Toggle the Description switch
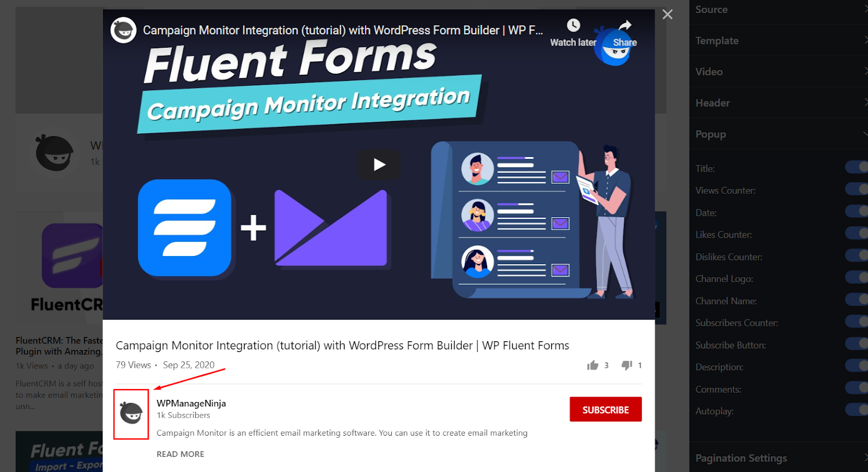Image resolution: width=868 pixels, height=472 pixels. [x=857, y=366]
